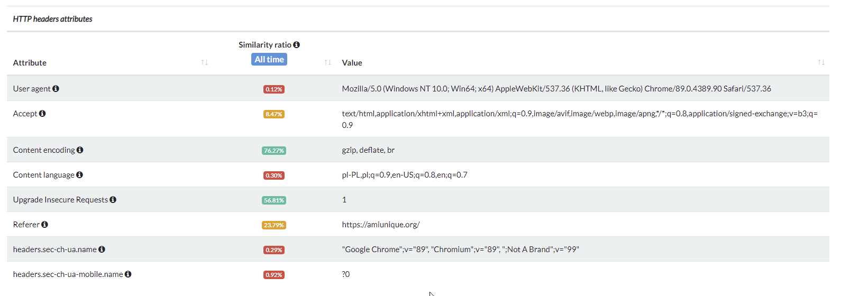Click the 8.47% Accept similarity badge
868x296 pixels.
274,114
